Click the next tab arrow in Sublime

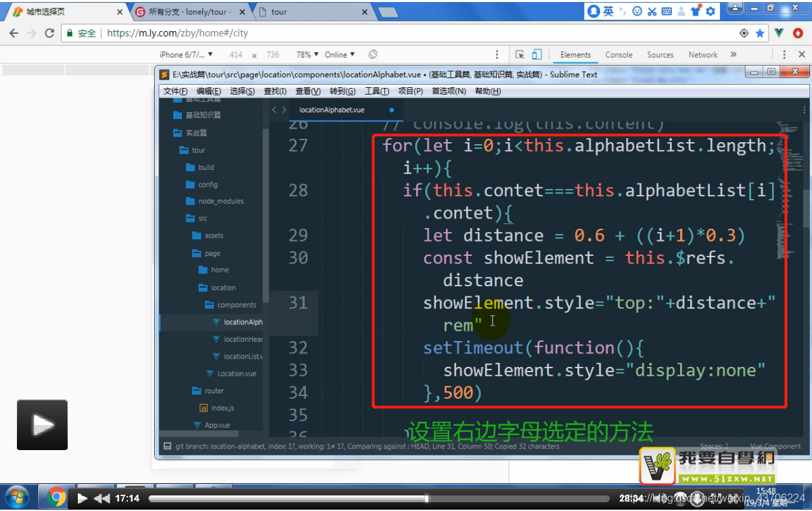coord(284,110)
